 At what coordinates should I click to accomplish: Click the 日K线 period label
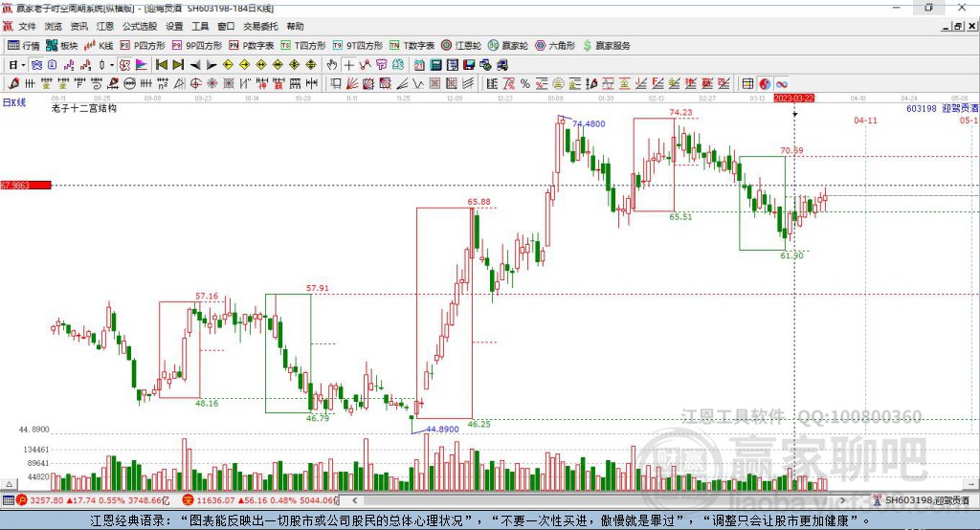(13, 102)
